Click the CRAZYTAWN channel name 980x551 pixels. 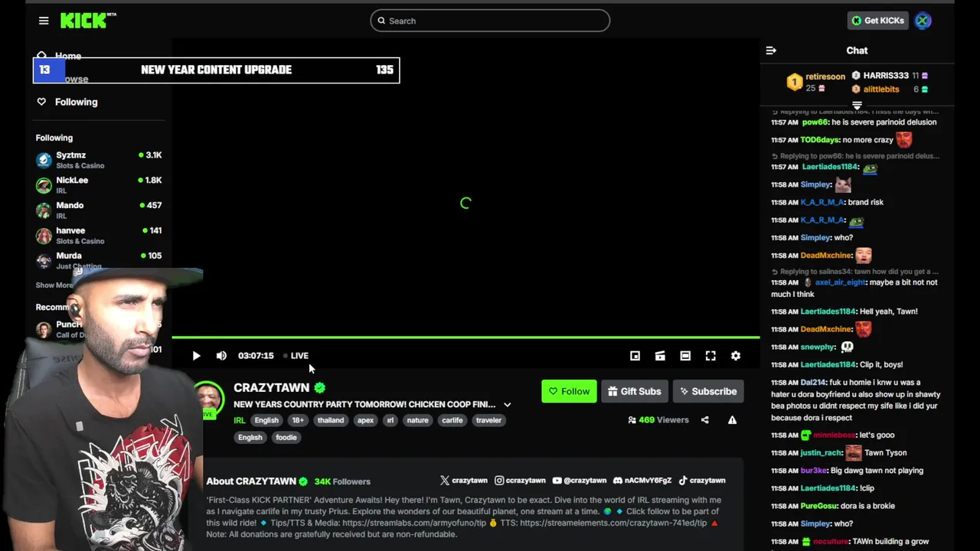(271, 388)
